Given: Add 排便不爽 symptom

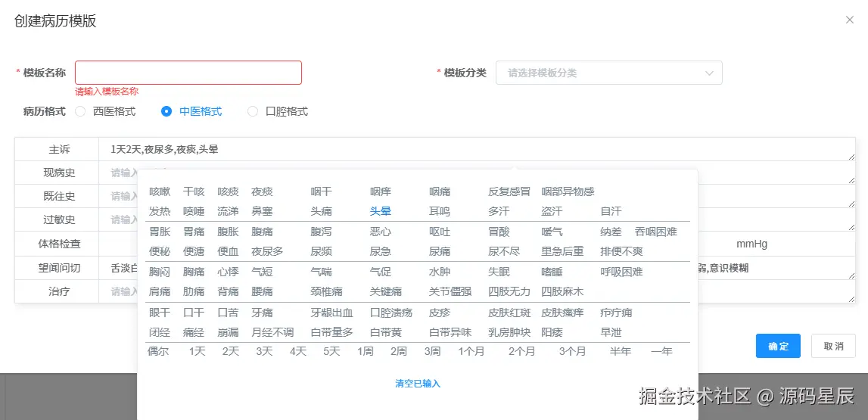Looking at the screenshot, I should coord(621,251).
